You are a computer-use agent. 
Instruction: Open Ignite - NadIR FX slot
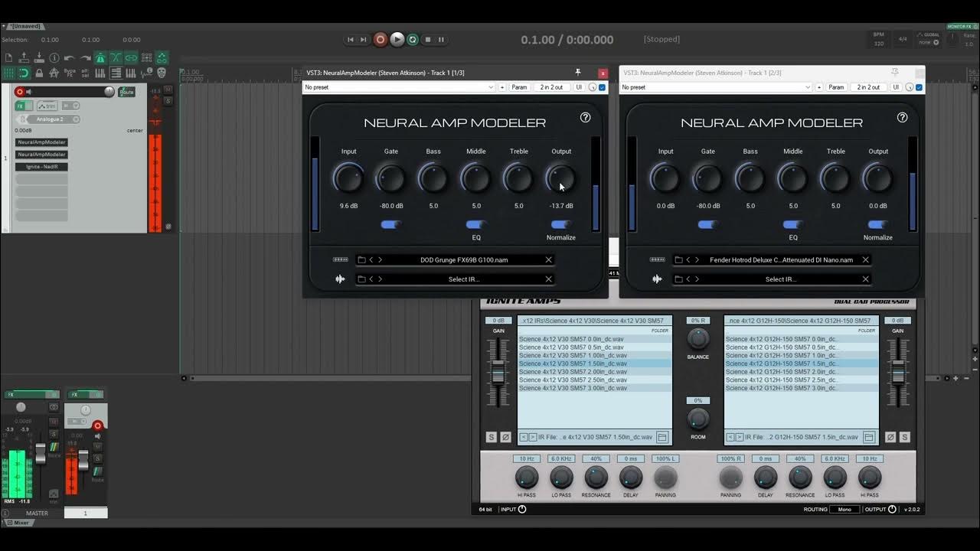pos(41,167)
